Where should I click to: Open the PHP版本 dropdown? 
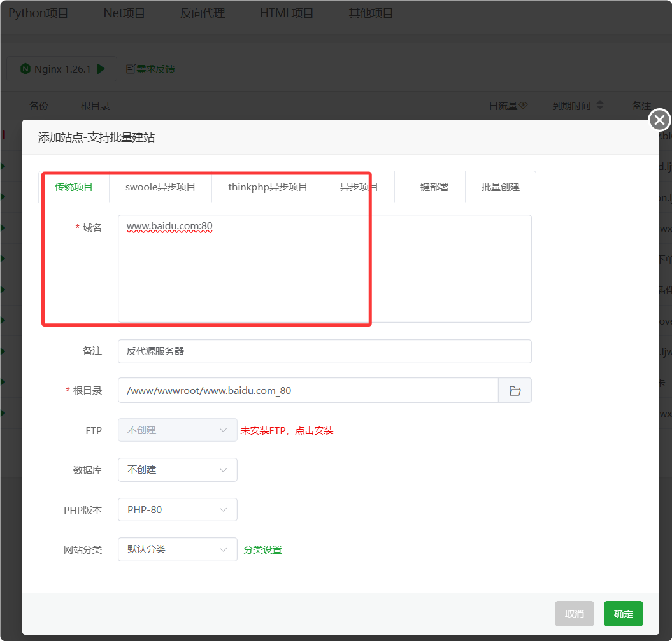pos(177,510)
